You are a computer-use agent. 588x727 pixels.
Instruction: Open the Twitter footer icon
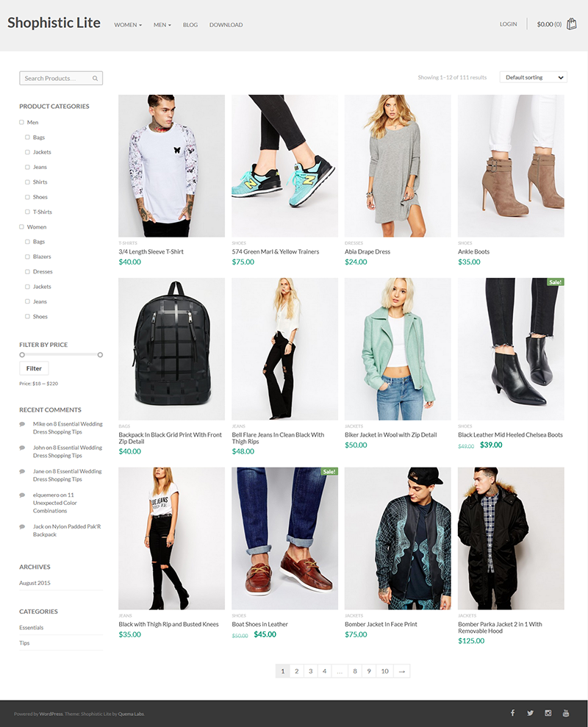click(x=530, y=713)
